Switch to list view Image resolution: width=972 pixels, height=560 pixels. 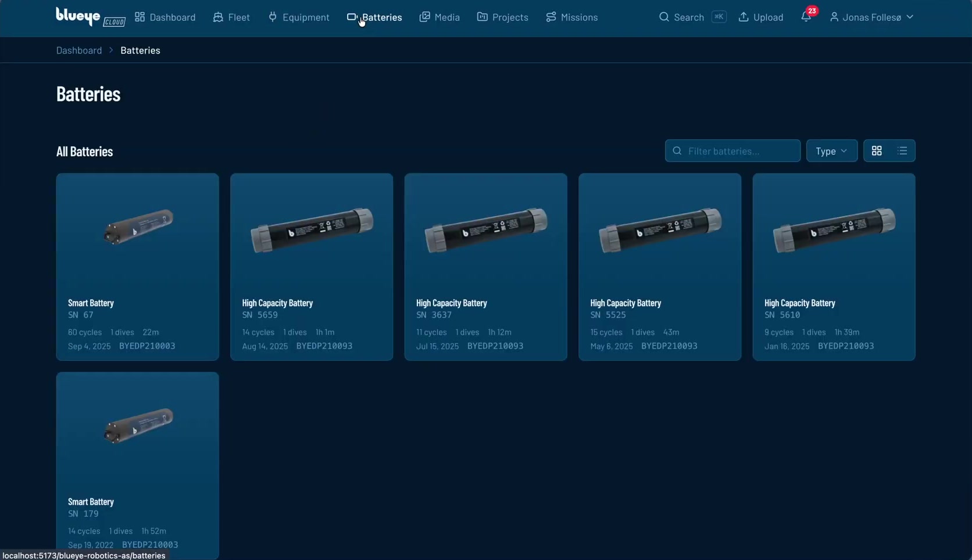click(x=902, y=151)
